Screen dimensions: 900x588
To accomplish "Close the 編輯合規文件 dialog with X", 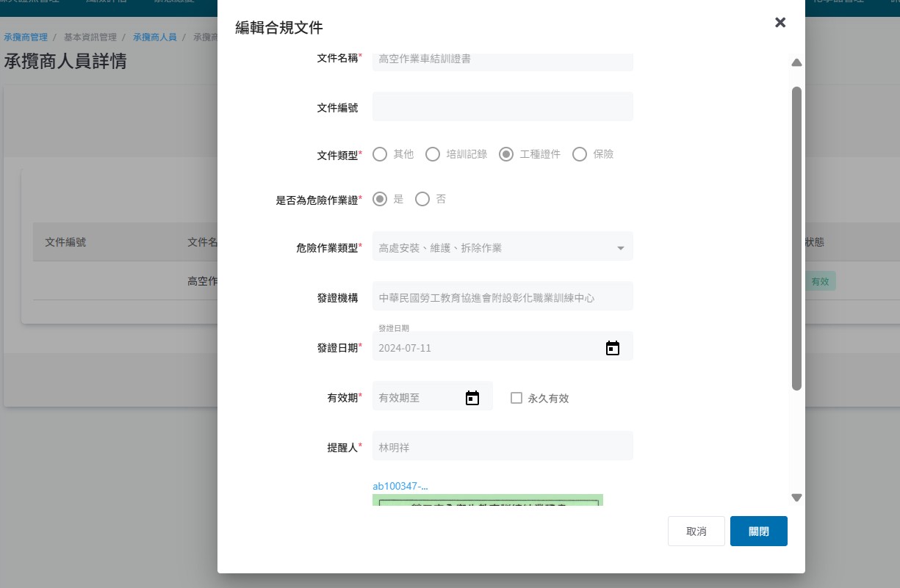I will click(780, 23).
